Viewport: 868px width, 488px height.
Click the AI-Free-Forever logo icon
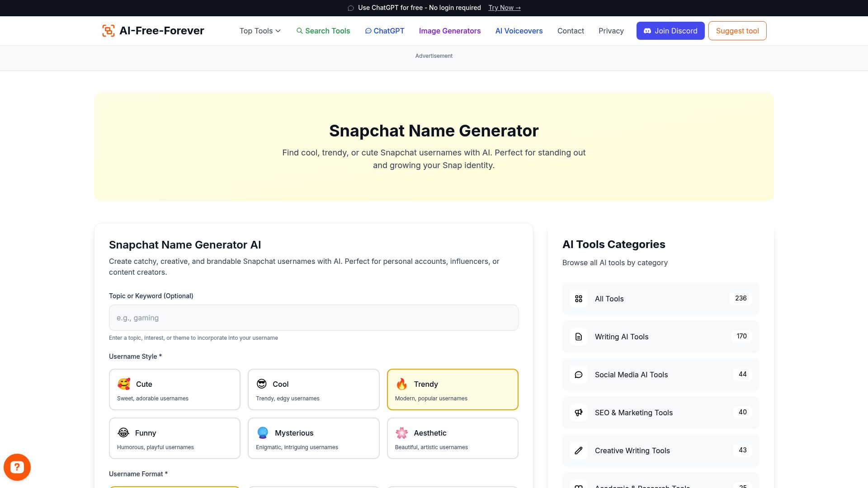[108, 31]
